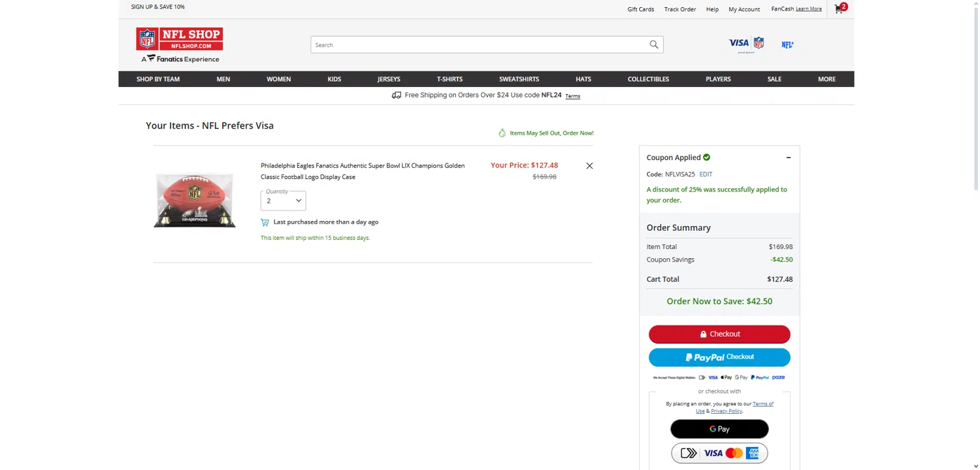The width and height of the screenshot is (980, 470).
Task: Open the Privacy Policy link
Action: click(727, 411)
